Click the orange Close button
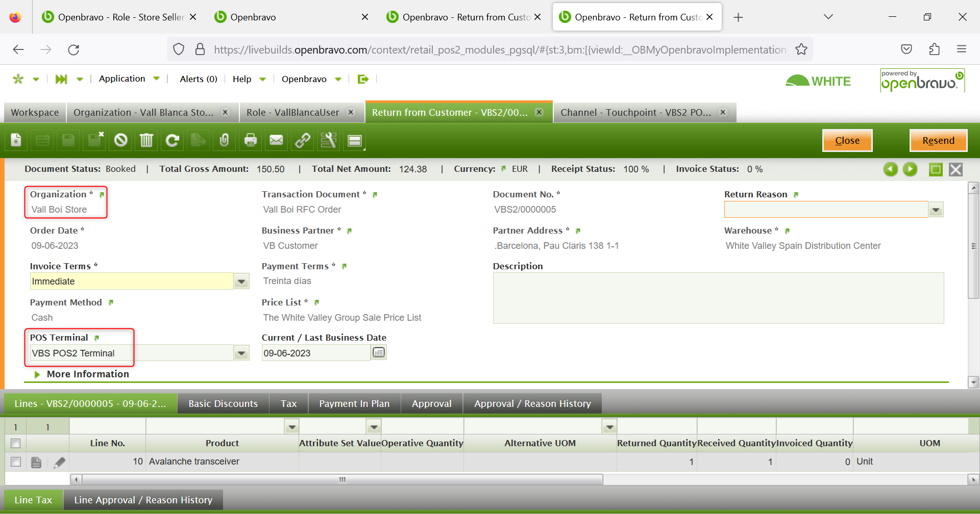This screenshot has width=980, height=514. pyautogui.click(x=847, y=141)
